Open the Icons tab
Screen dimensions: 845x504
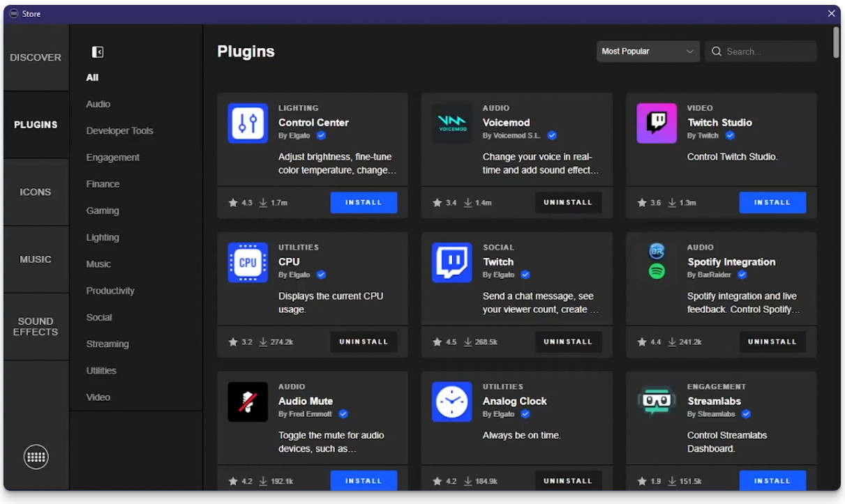(x=36, y=192)
